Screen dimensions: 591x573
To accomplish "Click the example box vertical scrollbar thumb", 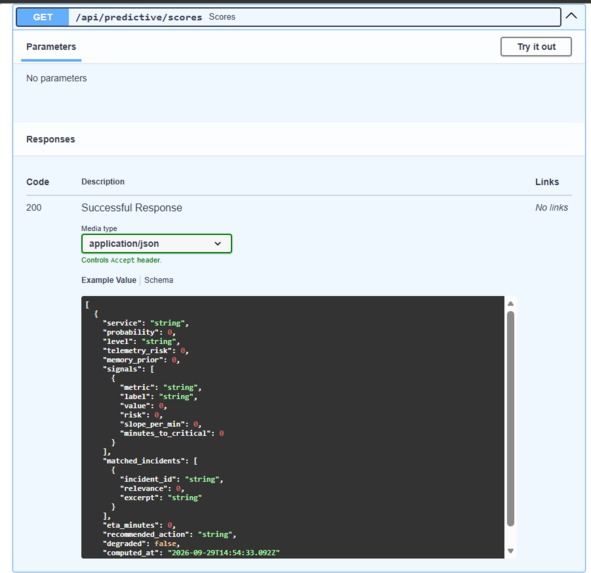I will 511,418.
